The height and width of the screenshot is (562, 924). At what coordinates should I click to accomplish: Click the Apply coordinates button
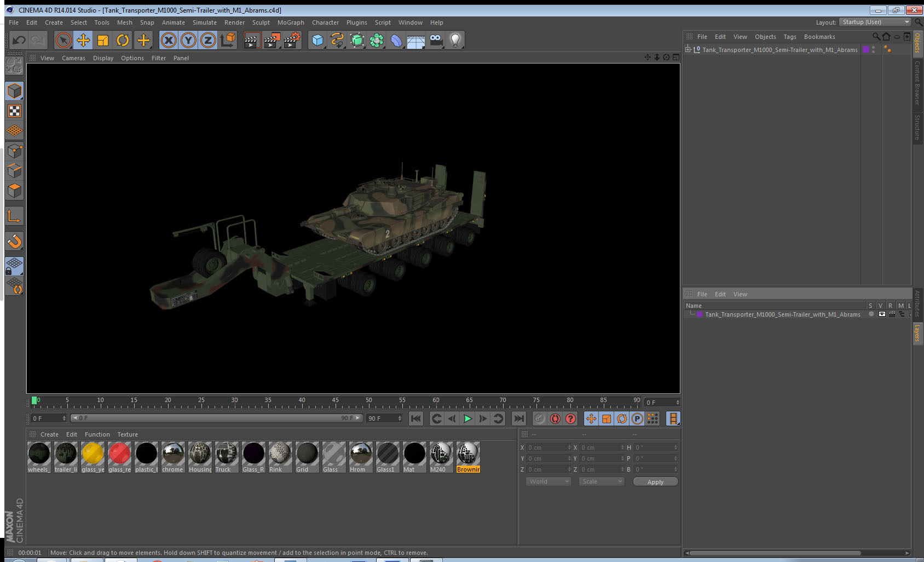[x=655, y=481]
